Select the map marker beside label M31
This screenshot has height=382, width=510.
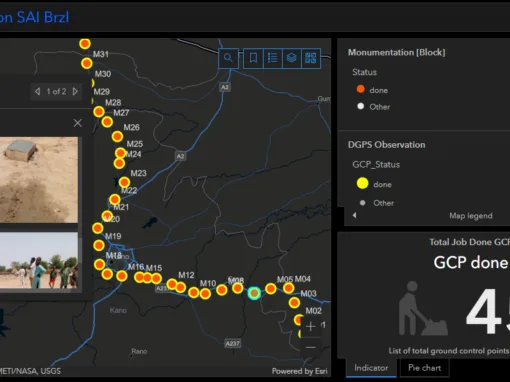coord(87,63)
